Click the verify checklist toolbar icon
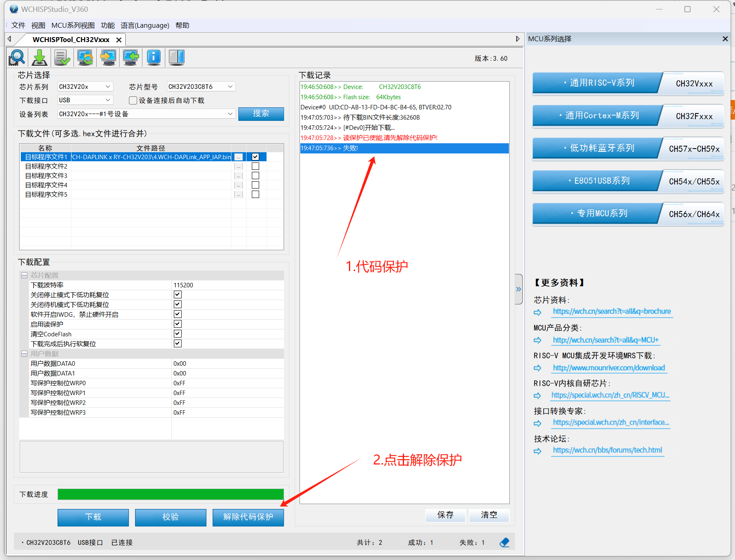This screenshot has height=560, width=735. pyautogui.click(x=62, y=58)
